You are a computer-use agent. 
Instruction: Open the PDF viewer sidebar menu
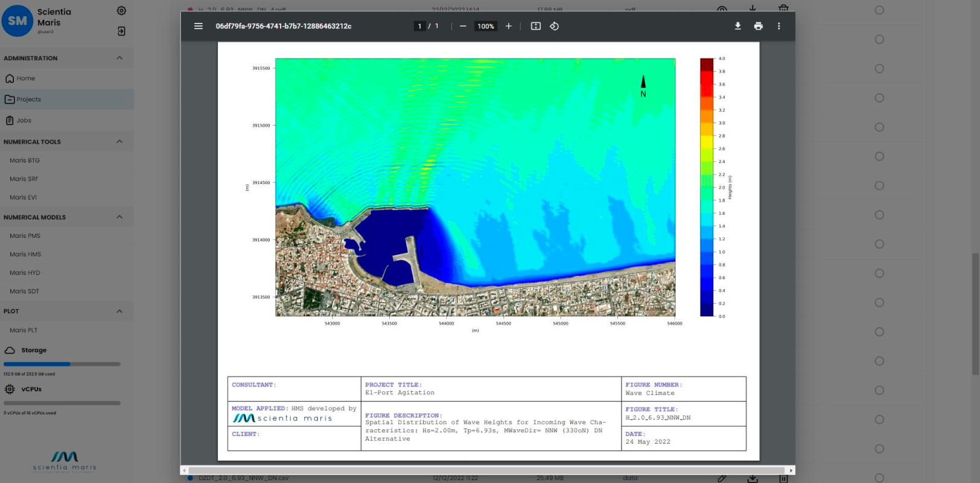198,26
